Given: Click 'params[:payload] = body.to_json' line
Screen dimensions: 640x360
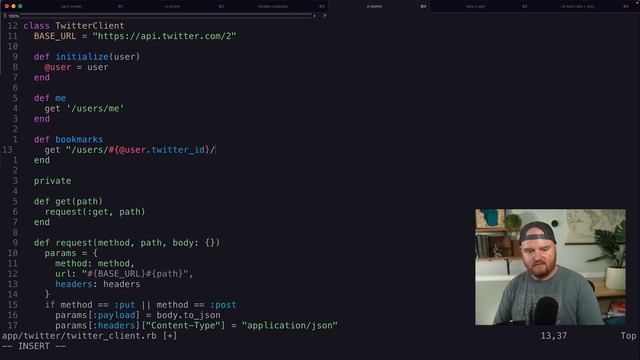Looking at the screenshot, I should (x=138, y=315).
